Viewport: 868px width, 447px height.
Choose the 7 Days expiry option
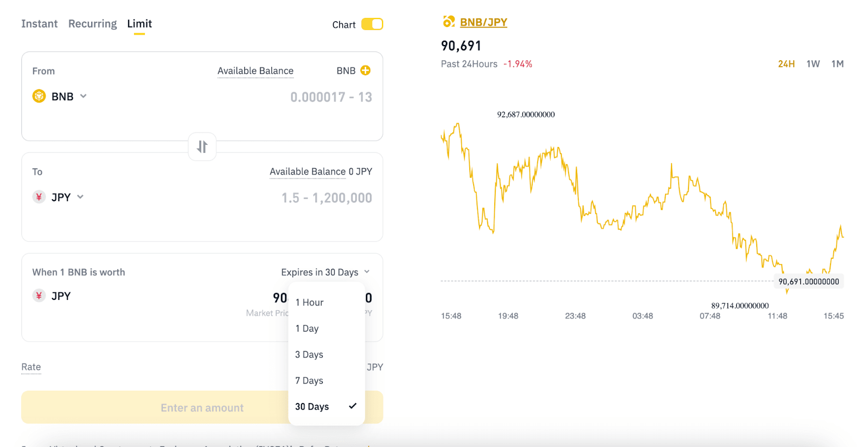tap(309, 381)
